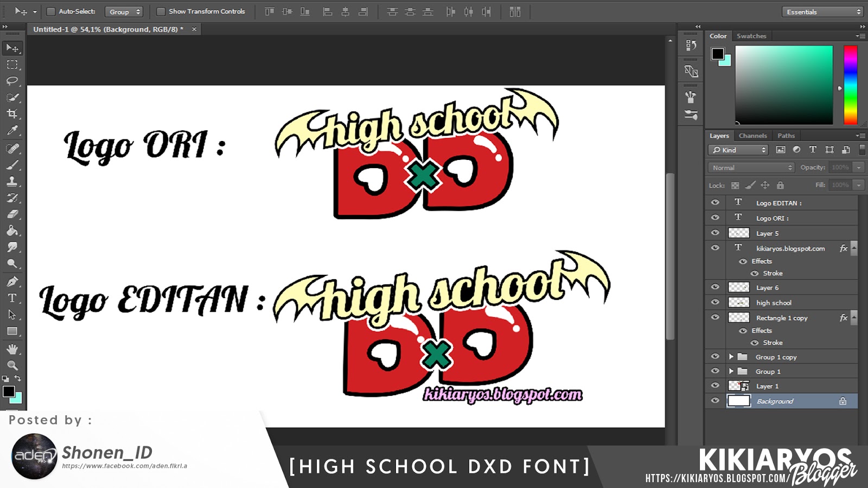Image resolution: width=868 pixels, height=488 pixels.
Task: Filter layers by type layers icon
Action: 813,150
